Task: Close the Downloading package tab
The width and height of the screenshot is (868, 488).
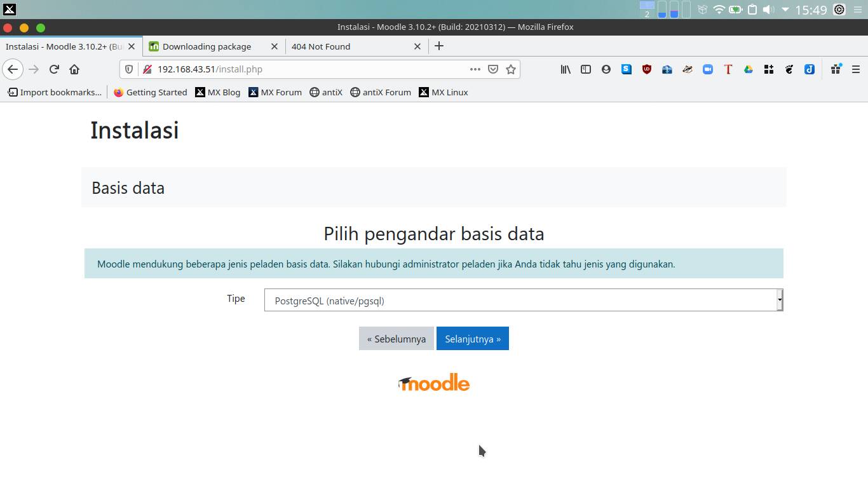Action: click(x=275, y=46)
